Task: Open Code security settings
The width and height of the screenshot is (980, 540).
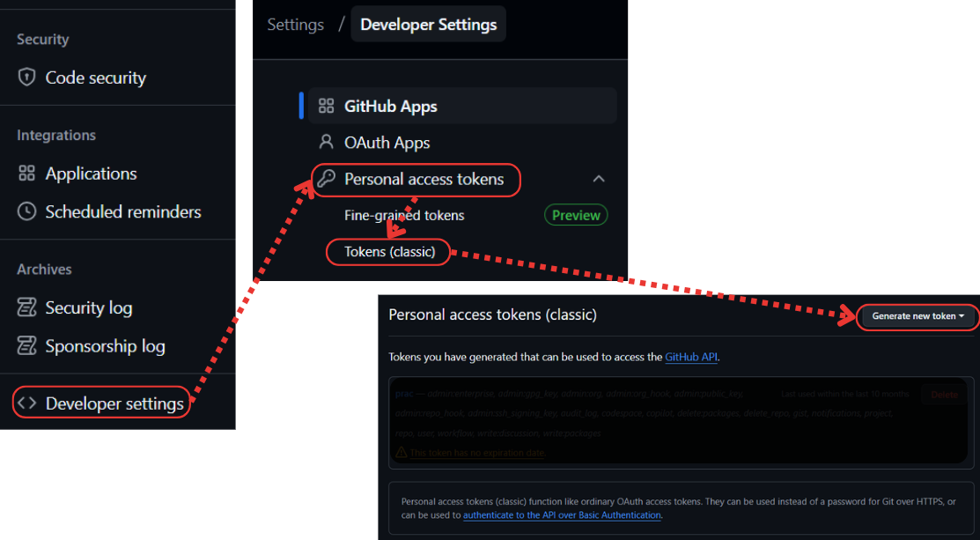Action: (96, 78)
